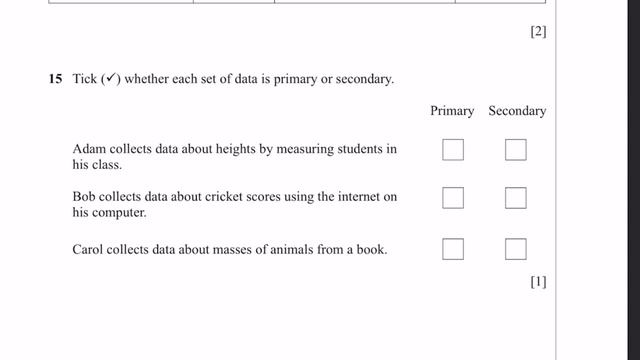Click the statement about Adam measuring students
This screenshot has width=640, height=360.
(x=235, y=157)
